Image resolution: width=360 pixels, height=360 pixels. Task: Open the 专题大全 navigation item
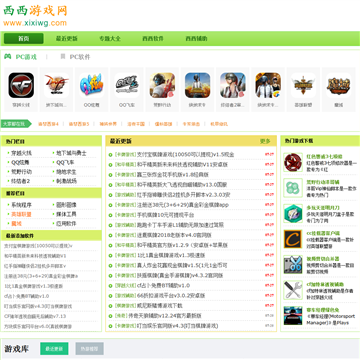tap(110, 39)
